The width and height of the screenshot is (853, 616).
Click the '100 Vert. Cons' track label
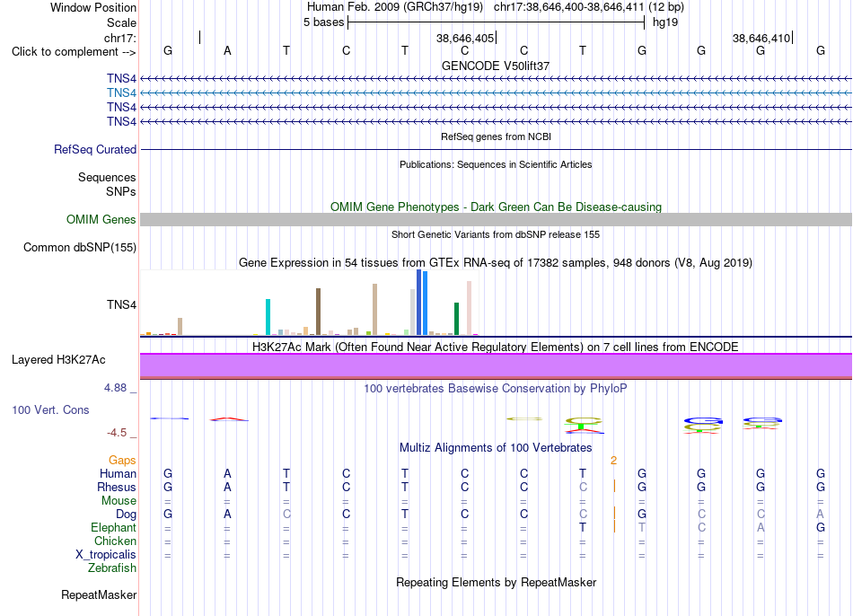point(50,409)
